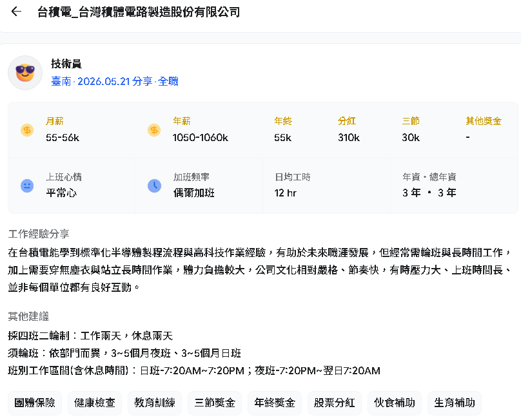
Task: Open the 臺南 · 2026.05.21 分享 · 全職 link
Action: click(115, 81)
